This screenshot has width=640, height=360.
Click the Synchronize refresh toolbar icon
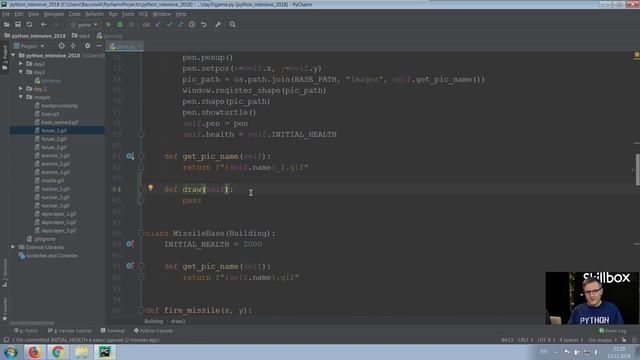(29, 24)
